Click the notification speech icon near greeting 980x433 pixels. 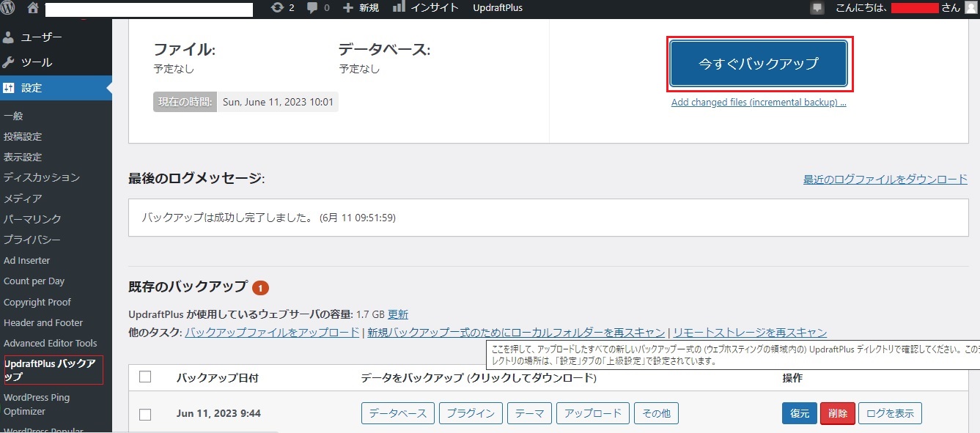[817, 8]
